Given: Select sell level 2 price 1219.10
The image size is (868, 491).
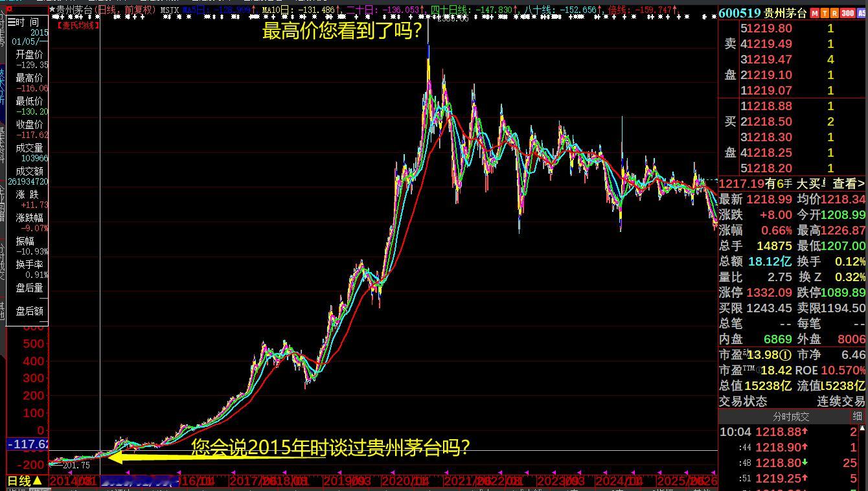Looking at the screenshot, I should 770,75.
